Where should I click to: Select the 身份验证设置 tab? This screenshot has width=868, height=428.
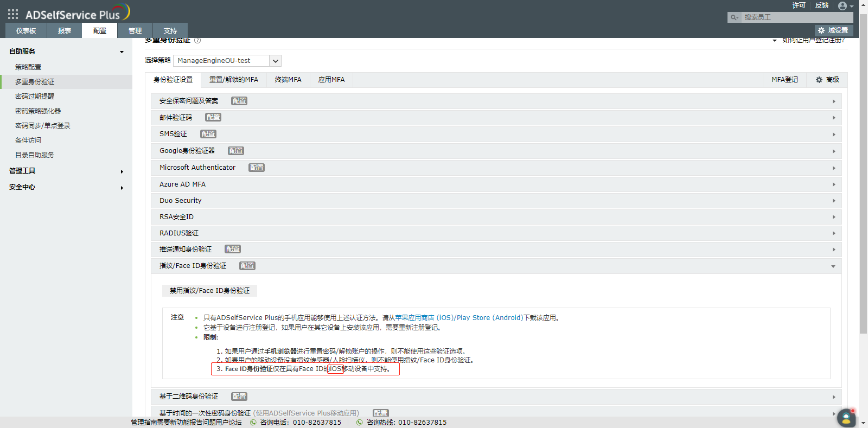click(x=173, y=80)
